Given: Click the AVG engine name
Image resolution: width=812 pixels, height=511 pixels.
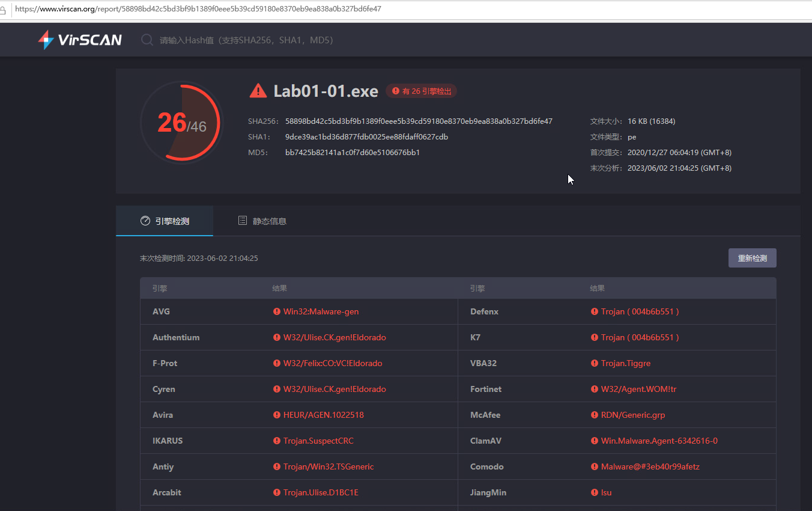Looking at the screenshot, I should click(x=161, y=311).
